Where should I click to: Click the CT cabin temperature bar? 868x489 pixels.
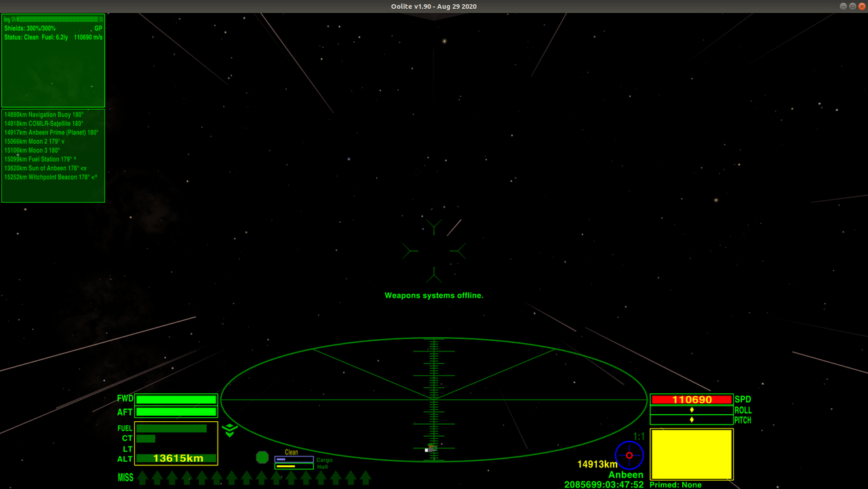click(146, 439)
